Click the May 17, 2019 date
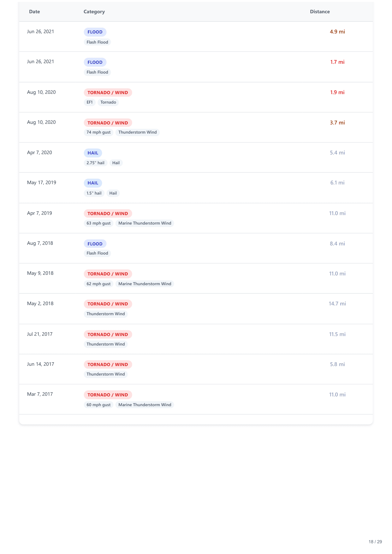This screenshot has height=554, width=392. pos(42,183)
